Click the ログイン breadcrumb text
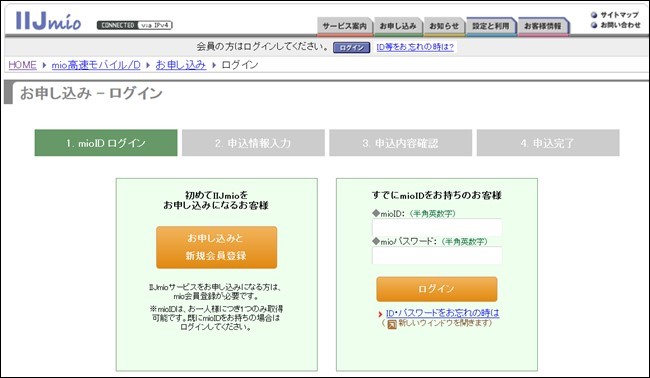 coord(240,65)
